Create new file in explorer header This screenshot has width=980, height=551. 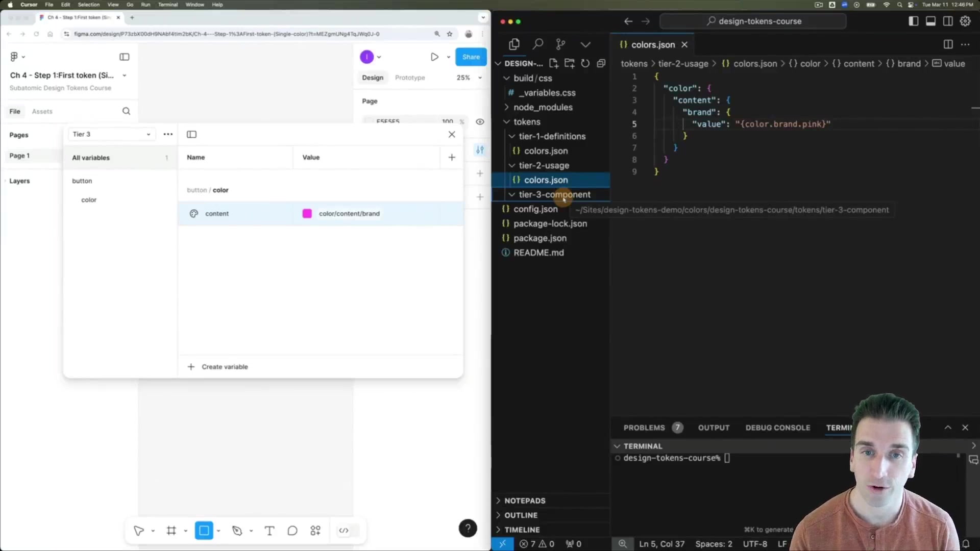click(x=553, y=63)
